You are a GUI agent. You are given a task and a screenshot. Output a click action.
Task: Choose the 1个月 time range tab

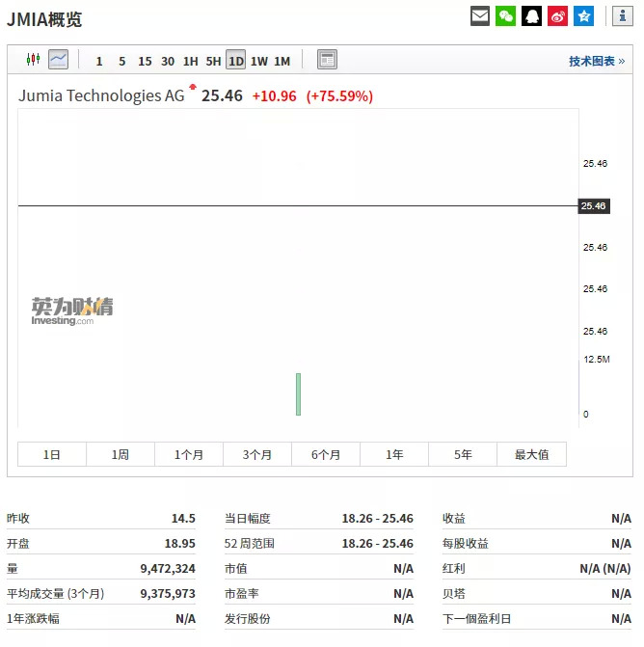pyautogui.click(x=189, y=454)
